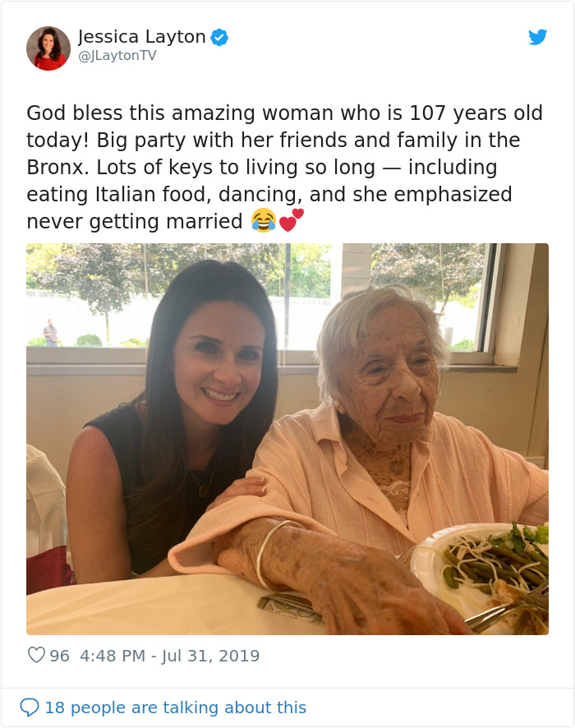Screen dimensions: 575x728
Task: Open the conversation via '18 people are talking about this'
Action: [172, 707]
